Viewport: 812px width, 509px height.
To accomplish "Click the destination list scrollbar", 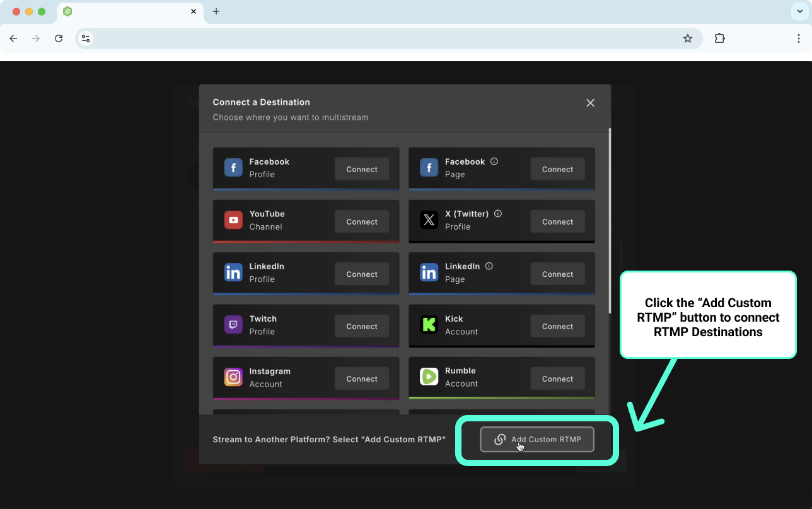I will (x=609, y=221).
